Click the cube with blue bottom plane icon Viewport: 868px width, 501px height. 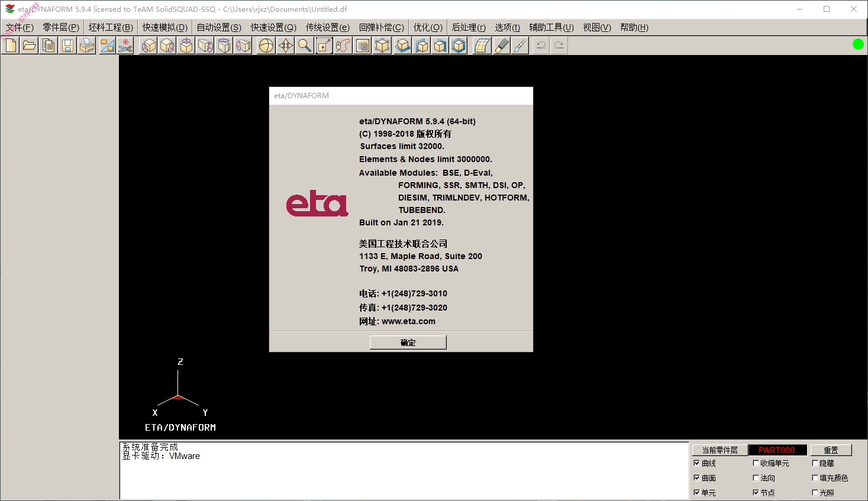coord(403,46)
